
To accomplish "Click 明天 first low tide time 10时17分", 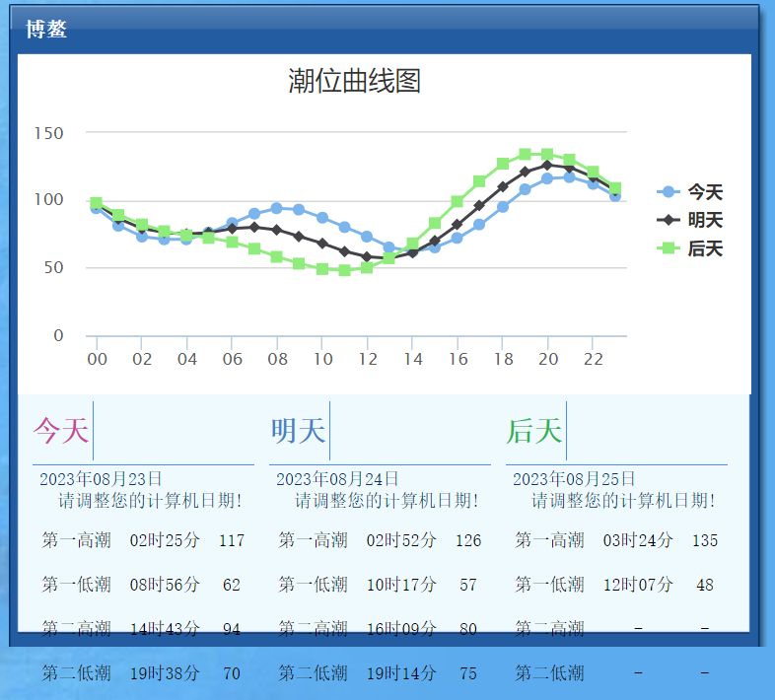I will pyautogui.click(x=401, y=585).
